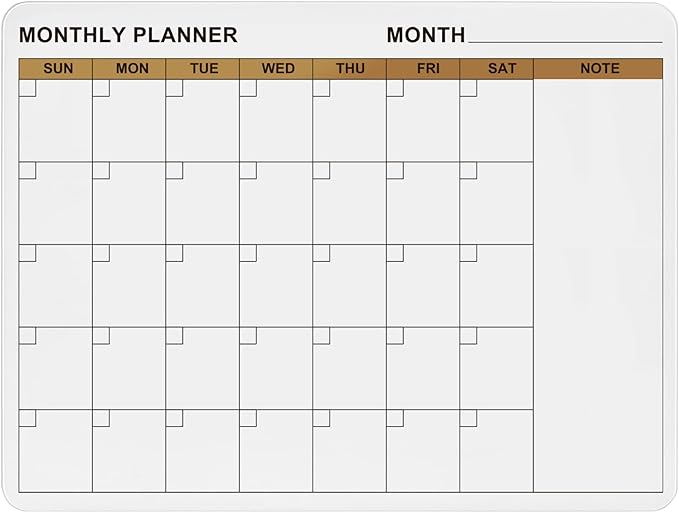Tick the date box in first-row Saturday cell
This screenshot has width=679, height=513.
(x=468, y=88)
